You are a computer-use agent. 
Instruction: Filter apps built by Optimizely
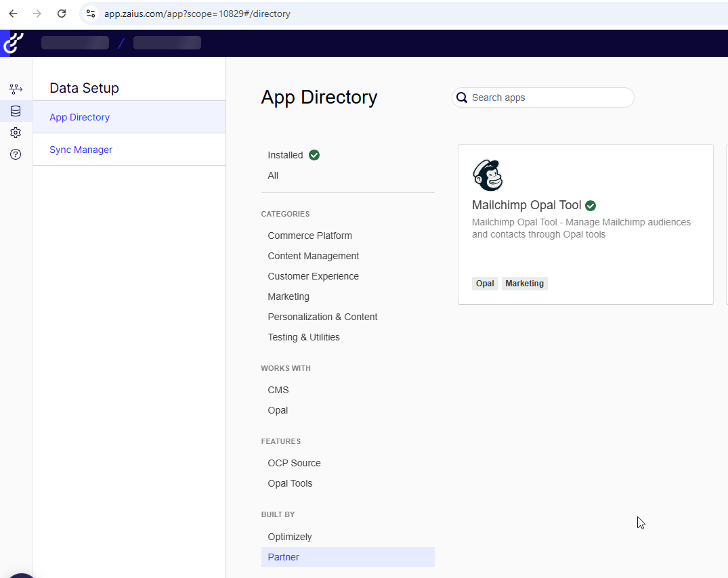point(289,537)
